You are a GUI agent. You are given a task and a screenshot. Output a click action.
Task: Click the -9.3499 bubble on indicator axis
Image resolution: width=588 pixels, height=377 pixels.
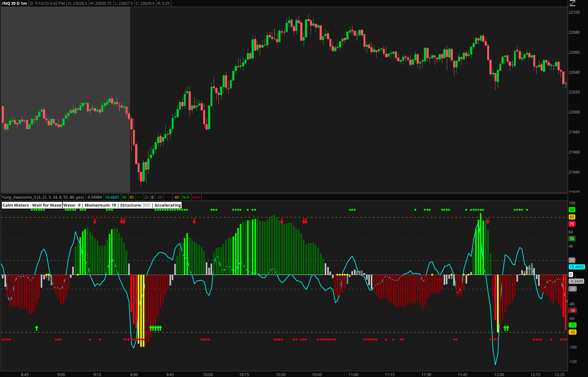(576, 281)
